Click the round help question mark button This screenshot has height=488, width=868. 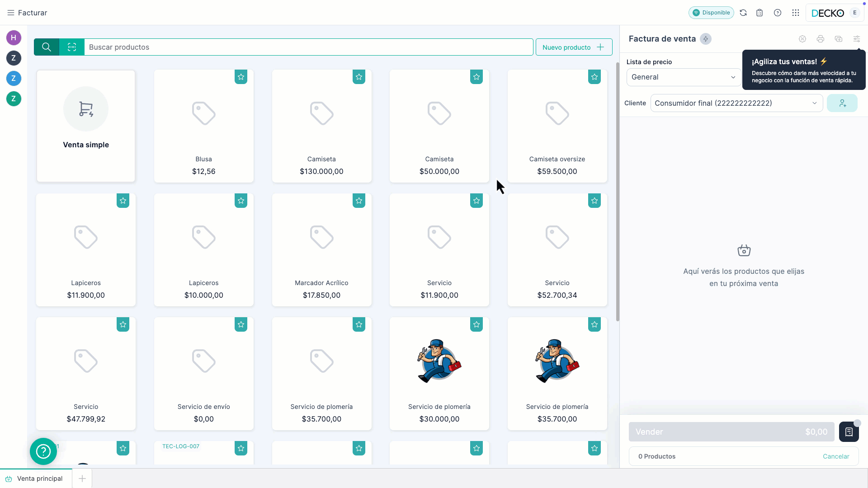pyautogui.click(x=43, y=451)
